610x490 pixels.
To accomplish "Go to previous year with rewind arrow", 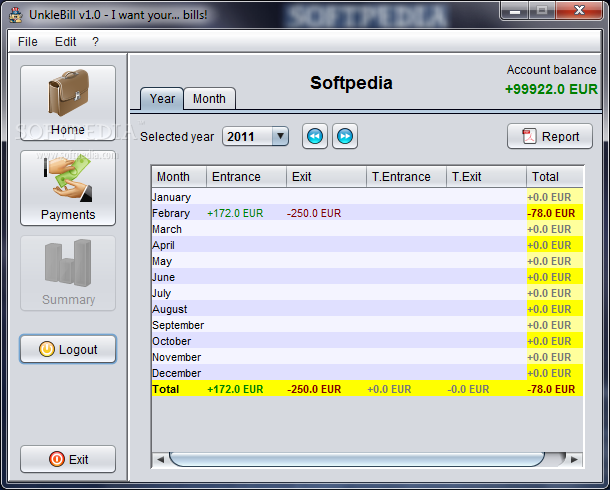I will click(x=315, y=136).
